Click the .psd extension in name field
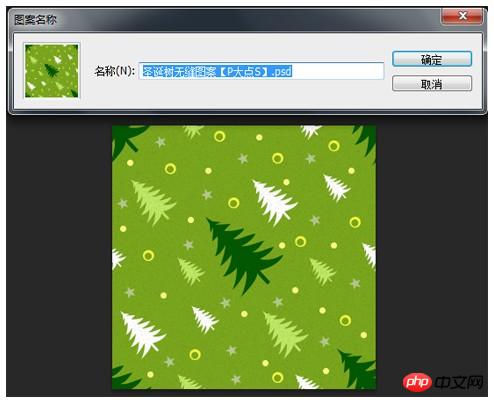 pyautogui.click(x=282, y=71)
